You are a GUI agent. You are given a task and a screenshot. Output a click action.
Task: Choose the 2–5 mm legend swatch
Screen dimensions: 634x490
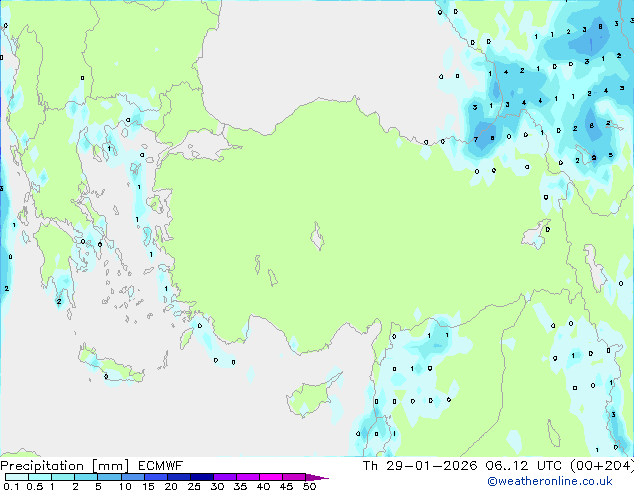pos(86,477)
